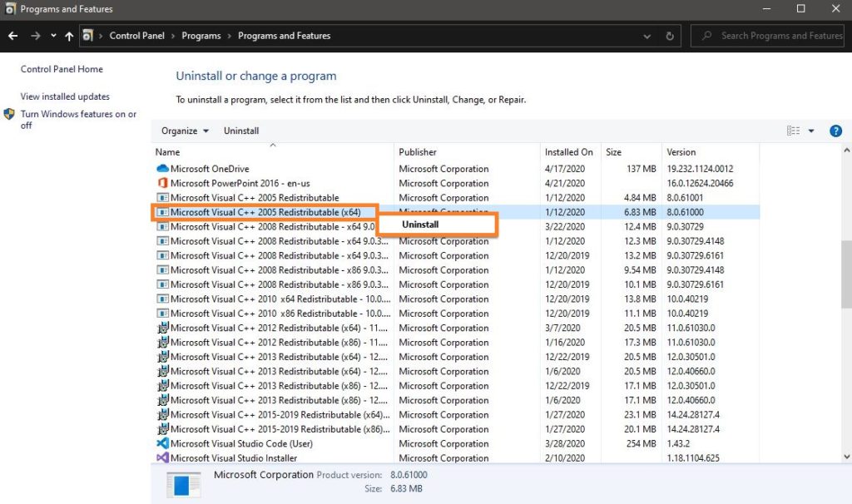Select Microsoft Visual C++ 2005 Redistributable (x64) row
The width and height of the screenshot is (852, 504).
tap(455, 212)
